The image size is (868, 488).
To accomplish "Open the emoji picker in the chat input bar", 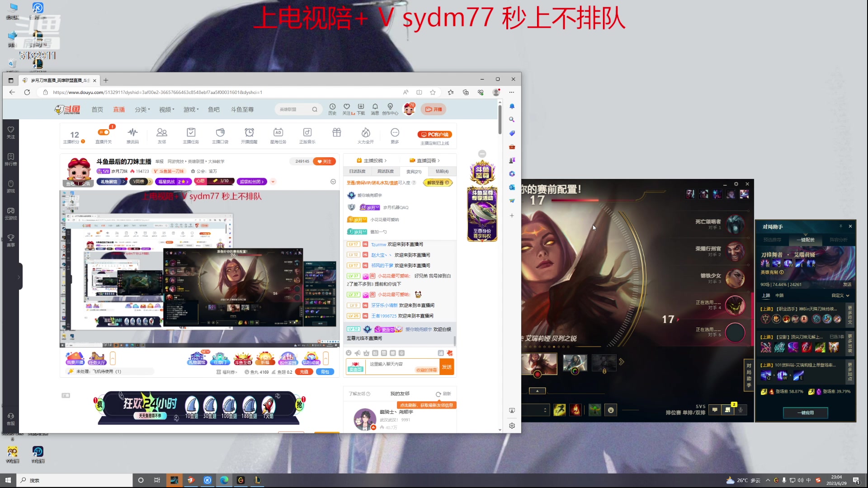I will click(x=349, y=353).
